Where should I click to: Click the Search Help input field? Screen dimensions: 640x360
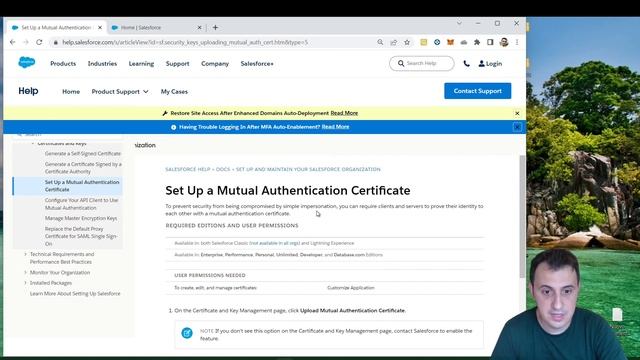tap(422, 63)
